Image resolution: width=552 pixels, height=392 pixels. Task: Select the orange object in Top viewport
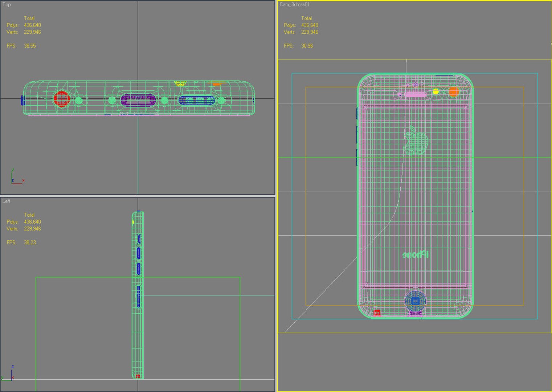point(217,84)
